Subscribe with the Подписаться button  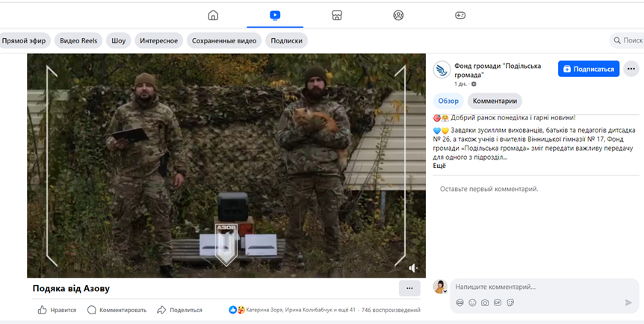click(589, 69)
